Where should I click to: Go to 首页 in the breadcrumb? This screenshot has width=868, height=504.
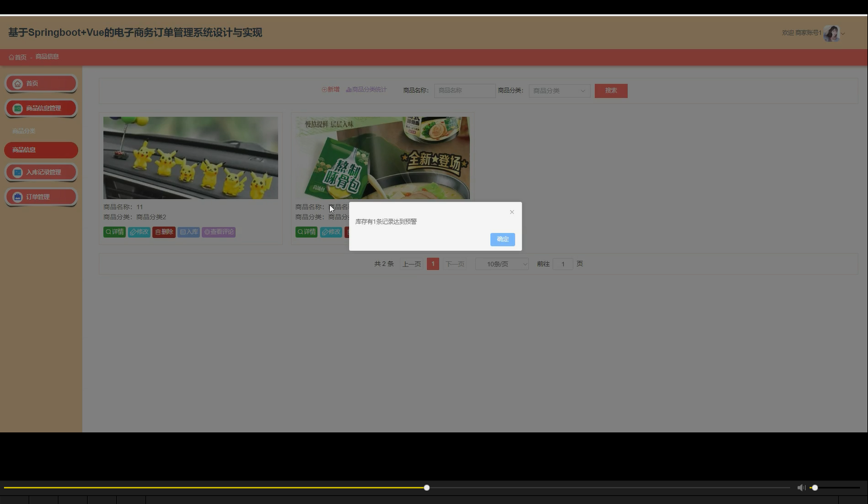18,57
